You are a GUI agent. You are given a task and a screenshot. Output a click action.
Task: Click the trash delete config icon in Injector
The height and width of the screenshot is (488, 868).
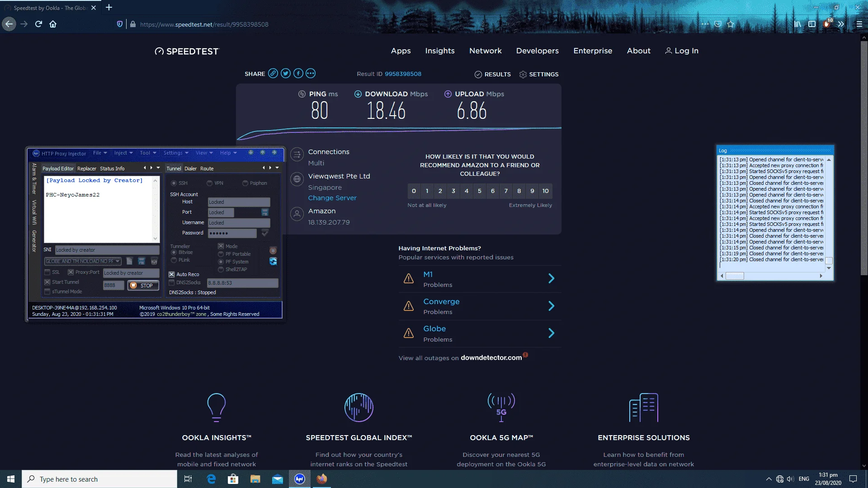pyautogui.click(x=154, y=261)
